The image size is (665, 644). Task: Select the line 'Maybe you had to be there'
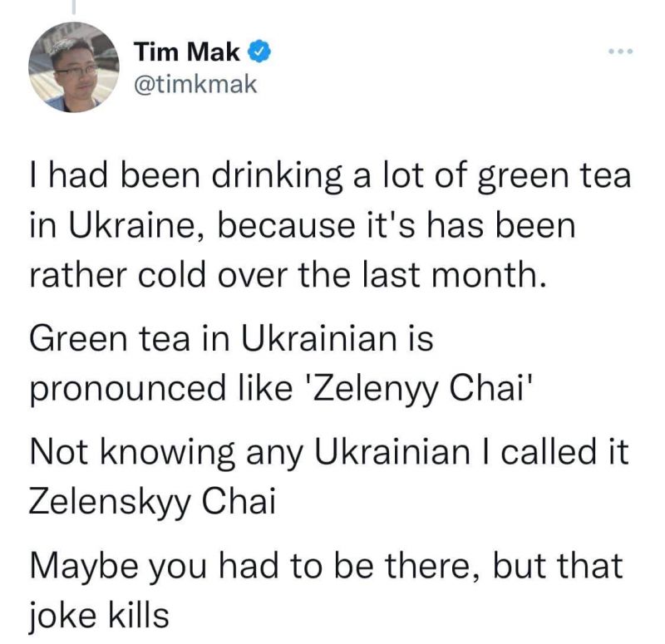point(256,566)
